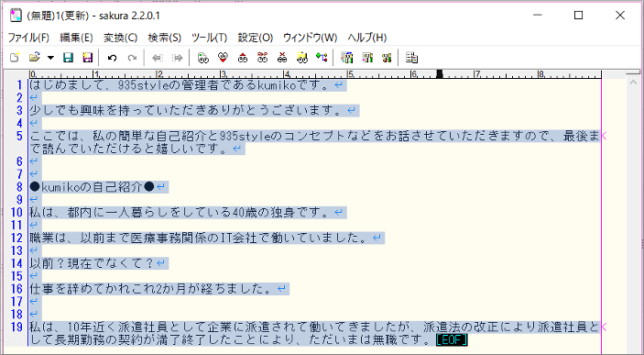644x355 pixels.
Task: Click the sakura app icon in the title bar
Action: coord(16,16)
